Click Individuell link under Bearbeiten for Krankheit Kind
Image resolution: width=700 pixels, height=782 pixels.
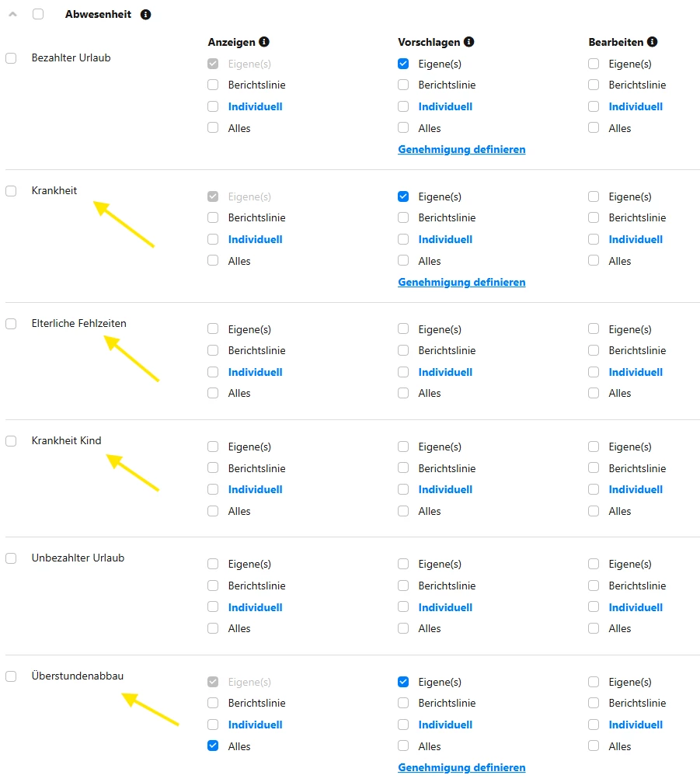636,489
